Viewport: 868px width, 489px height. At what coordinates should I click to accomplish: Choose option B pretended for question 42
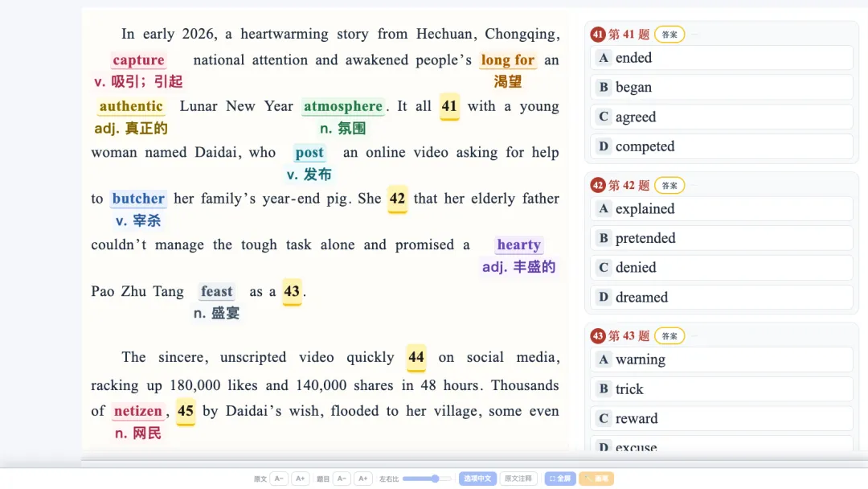click(722, 238)
